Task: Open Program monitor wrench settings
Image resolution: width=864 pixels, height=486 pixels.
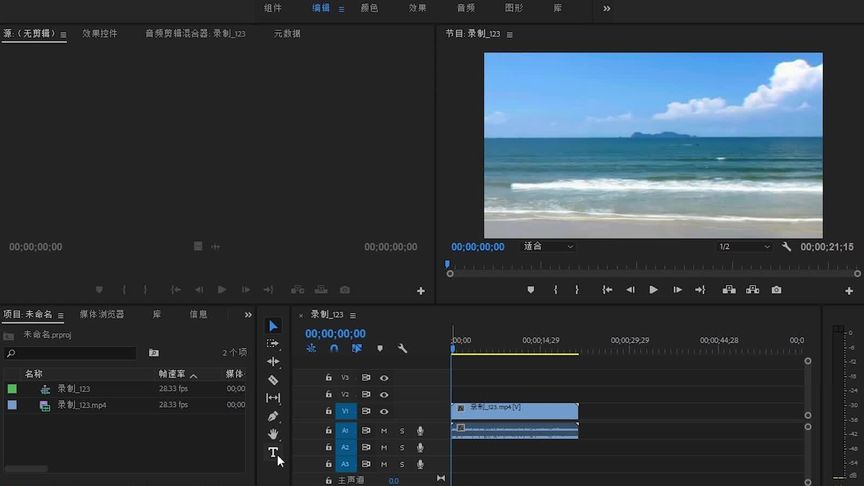Action: 786,247
